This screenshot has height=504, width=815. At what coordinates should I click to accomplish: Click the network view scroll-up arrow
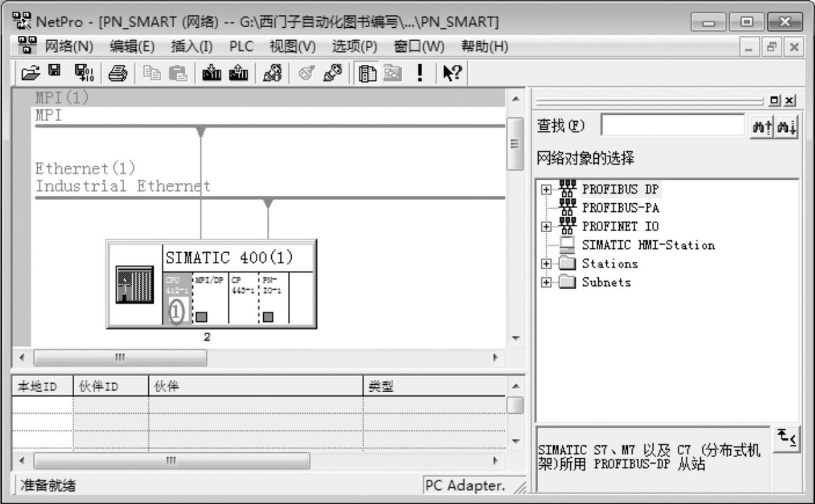pyautogui.click(x=515, y=99)
